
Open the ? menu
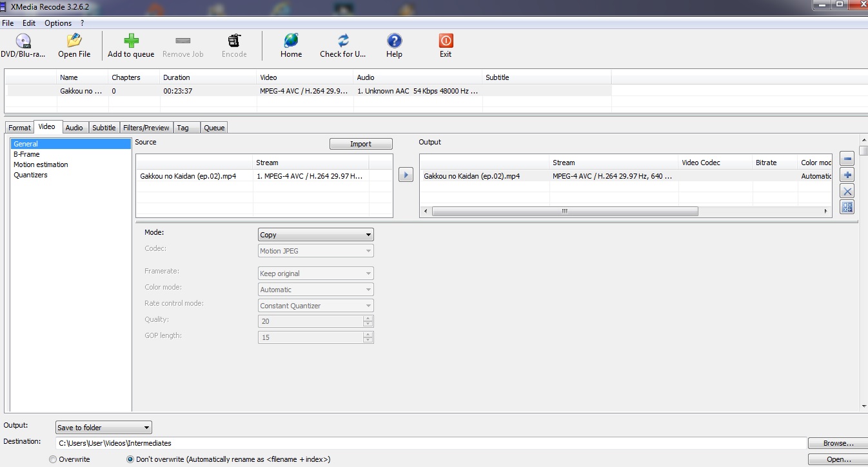pos(82,23)
